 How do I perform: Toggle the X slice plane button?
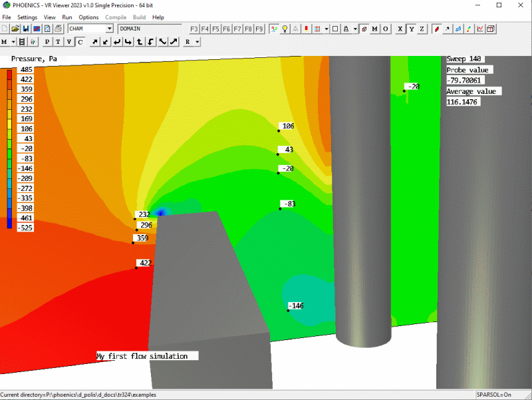point(400,29)
